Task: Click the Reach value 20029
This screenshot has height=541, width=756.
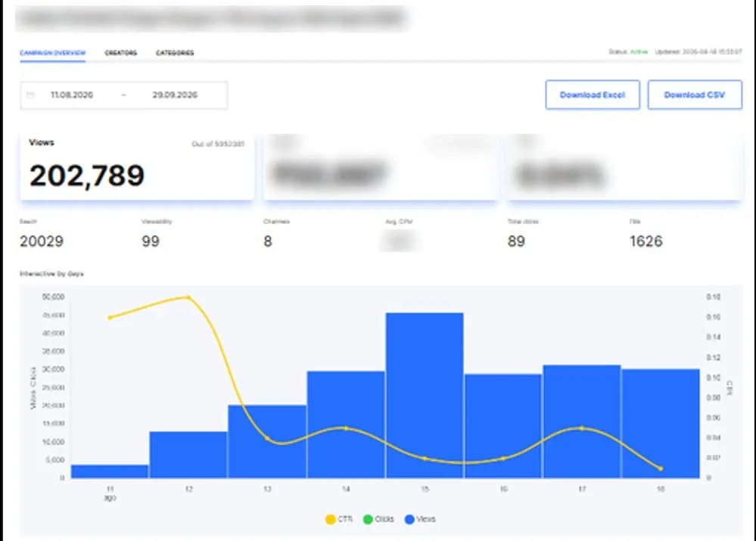Action: click(42, 241)
